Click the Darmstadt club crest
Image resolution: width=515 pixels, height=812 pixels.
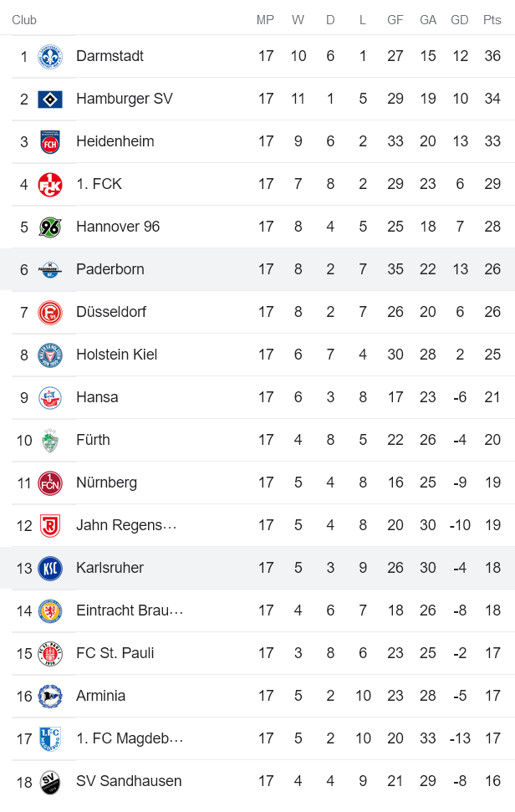click(49, 55)
